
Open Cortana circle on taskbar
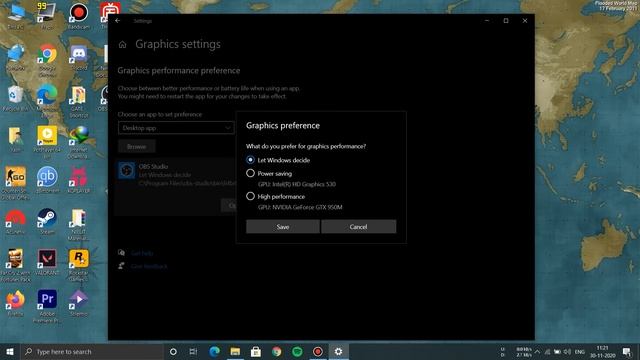point(173,351)
